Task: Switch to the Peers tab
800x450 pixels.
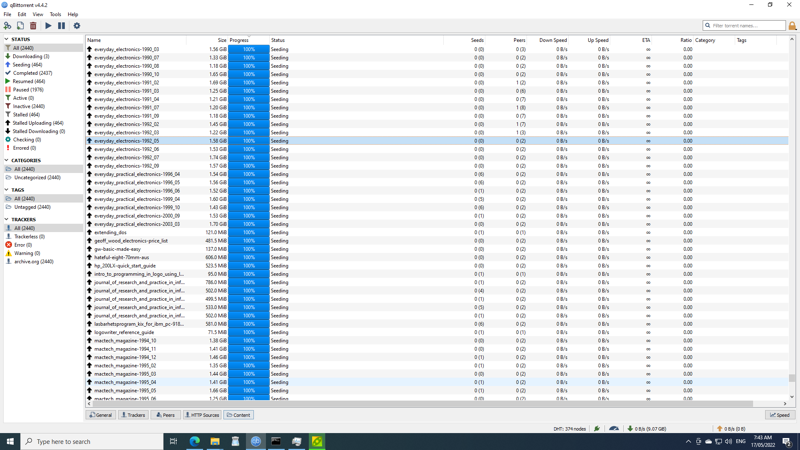Action: click(x=166, y=415)
